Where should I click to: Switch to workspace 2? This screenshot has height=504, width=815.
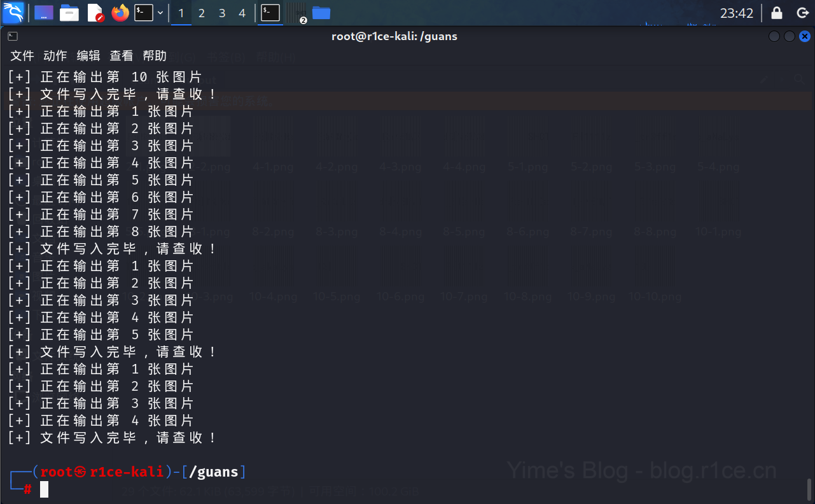click(202, 13)
